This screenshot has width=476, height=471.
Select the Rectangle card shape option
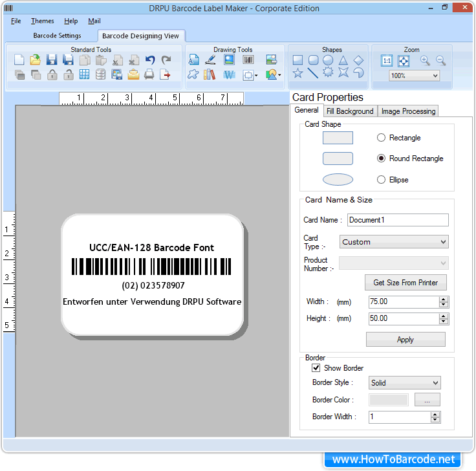pyautogui.click(x=381, y=138)
